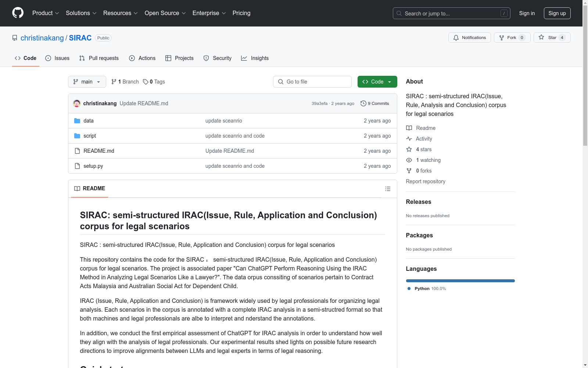
Task: Click the tag icon next to 0 Tags
Action: 146,82
